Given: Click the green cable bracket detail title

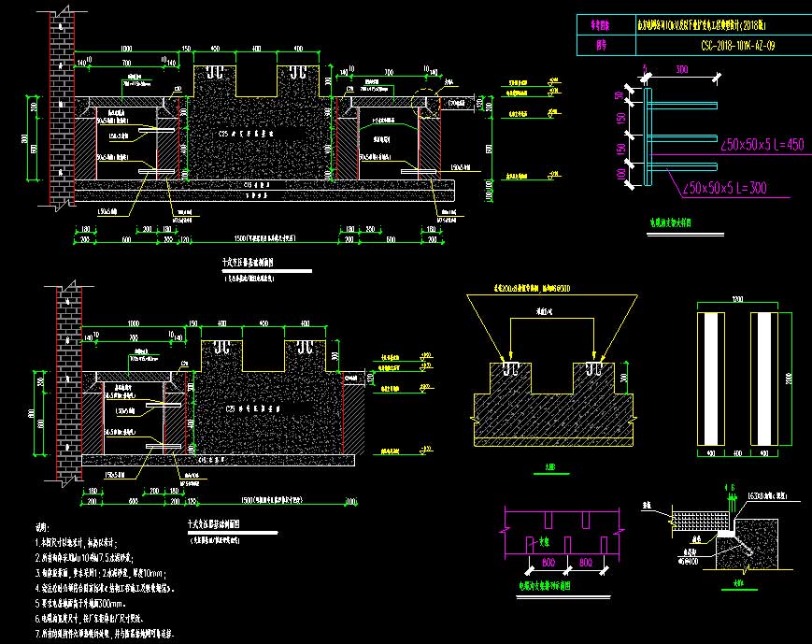Looking at the screenshot, I should pyautogui.click(x=671, y=222).
